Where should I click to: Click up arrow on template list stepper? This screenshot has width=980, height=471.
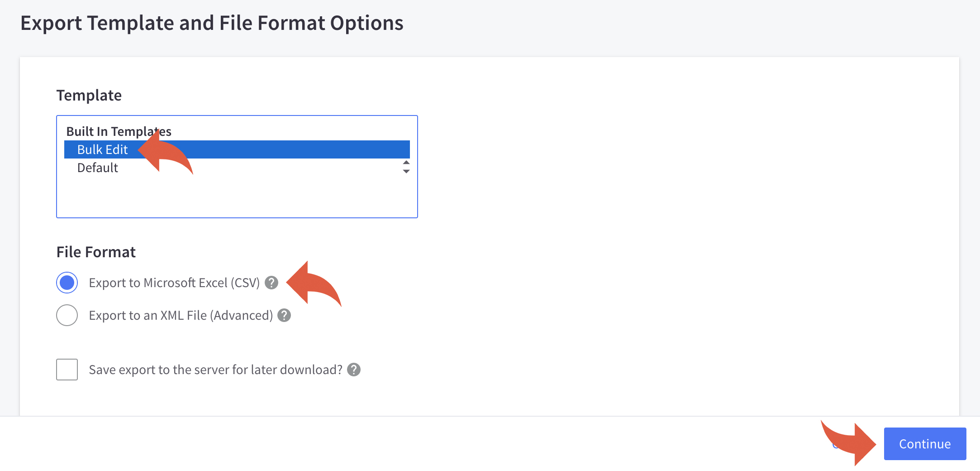(x=406, y=163)
